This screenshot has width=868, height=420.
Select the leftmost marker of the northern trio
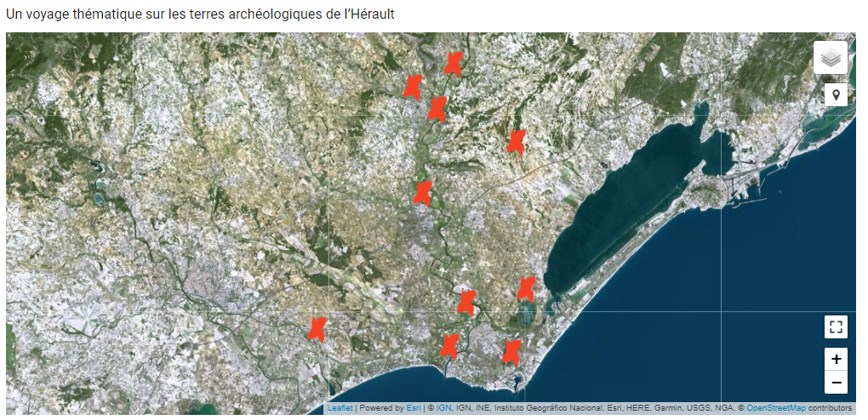413,88
